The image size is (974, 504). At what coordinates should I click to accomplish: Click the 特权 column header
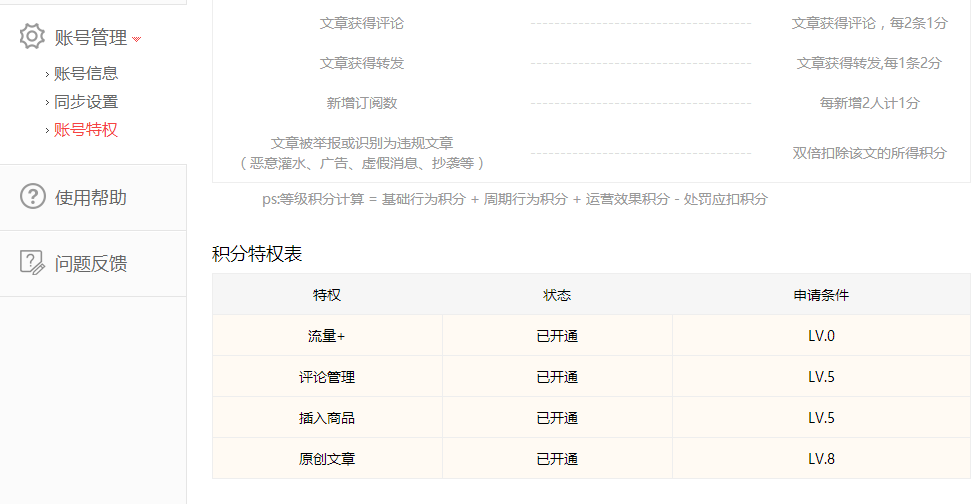click(x=327, y=295)
